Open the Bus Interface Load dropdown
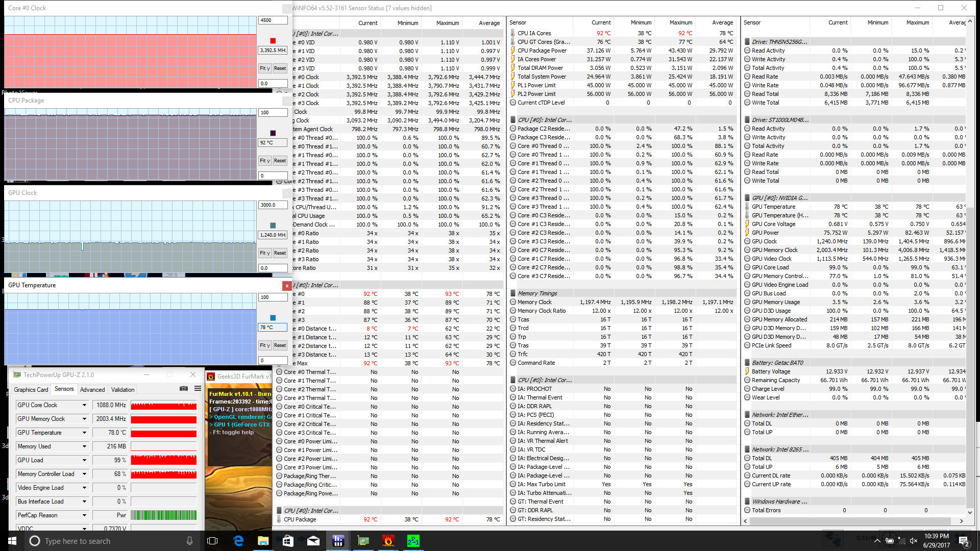The height and width of the screenshot is (551, 980). (x=84, y=502)
